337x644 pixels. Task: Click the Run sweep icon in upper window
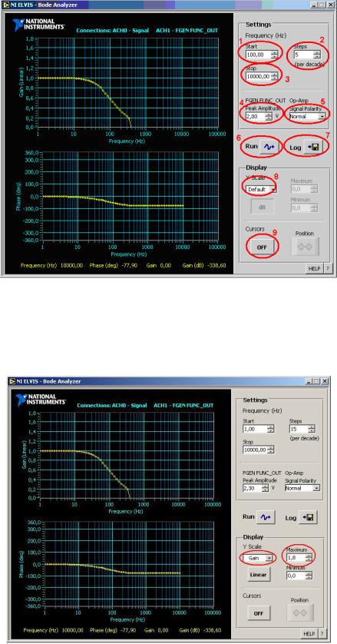[x=269, y=147]
